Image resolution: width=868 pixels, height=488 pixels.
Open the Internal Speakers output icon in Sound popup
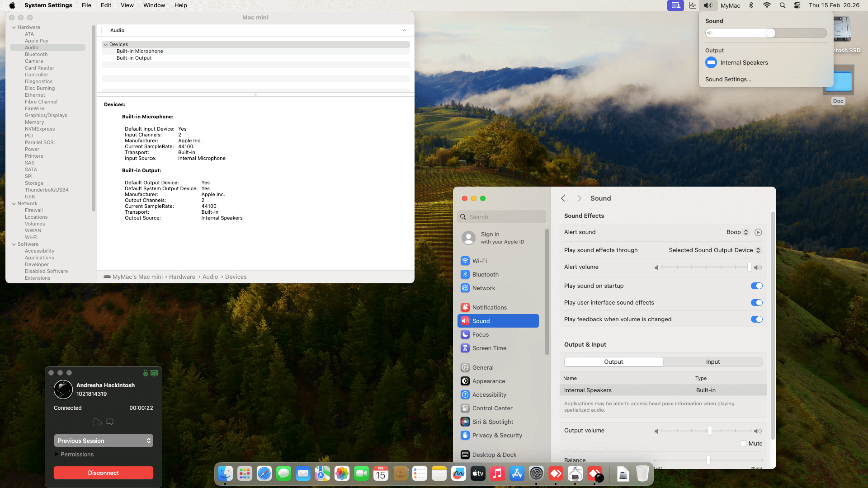click(x=711, y=63)
